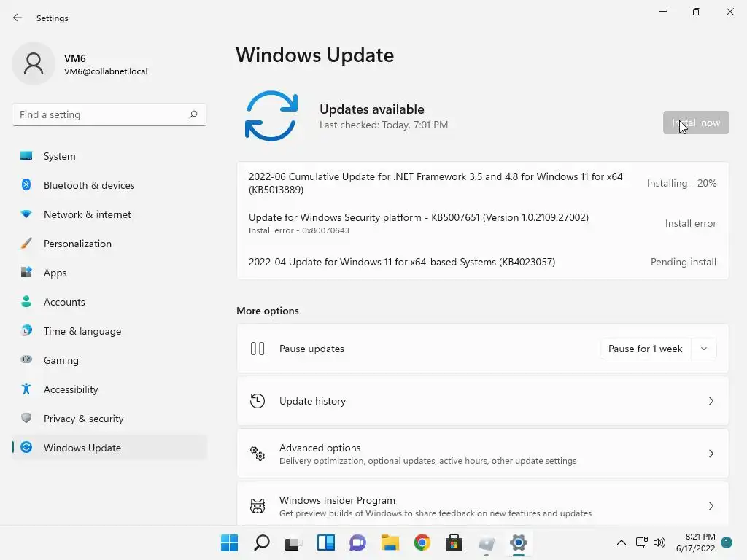
Task: Launch Google Chrome from the taskbar
Action: point(422,542)
